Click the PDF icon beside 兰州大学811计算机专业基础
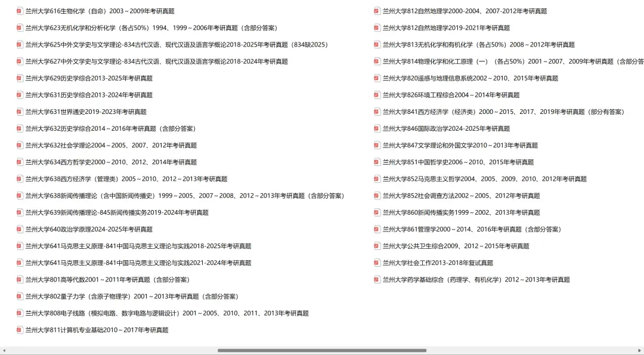Viewport: 644px width, 355px height. 20,330
